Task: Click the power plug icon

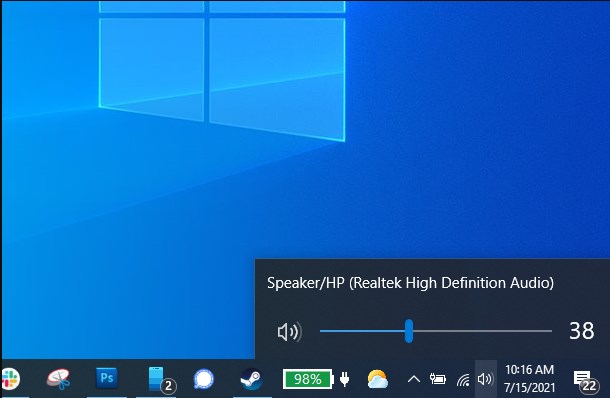Action: [345, 379]
